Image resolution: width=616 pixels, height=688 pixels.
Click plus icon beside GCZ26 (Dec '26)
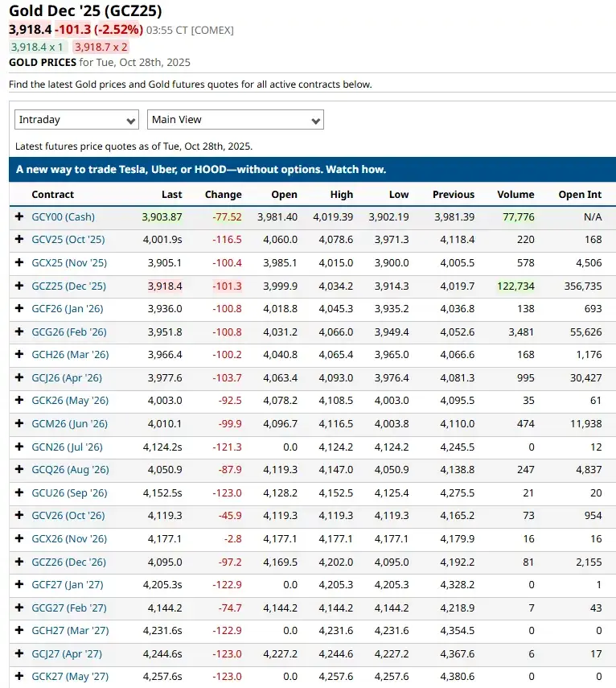pos(19,562)
